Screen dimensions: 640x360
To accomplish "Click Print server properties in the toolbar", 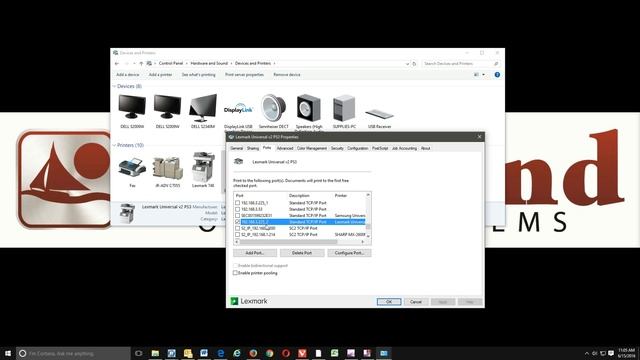I will pos(244,75).
